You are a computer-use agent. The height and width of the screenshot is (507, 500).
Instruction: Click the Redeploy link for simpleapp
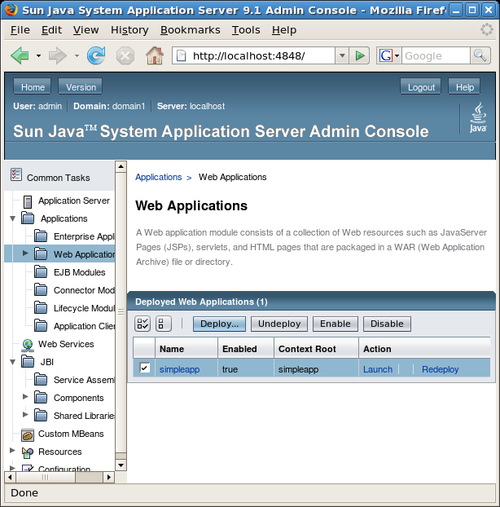[x=440, y=369]
